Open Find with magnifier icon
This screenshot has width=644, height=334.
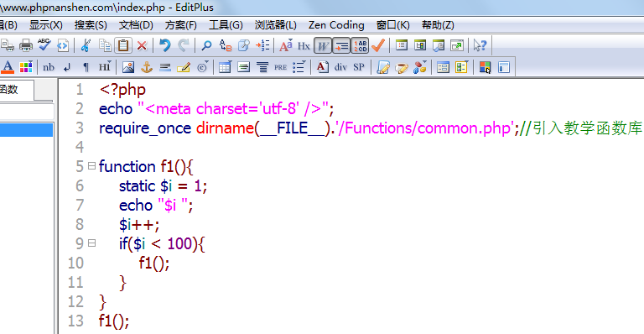(206, 45)
